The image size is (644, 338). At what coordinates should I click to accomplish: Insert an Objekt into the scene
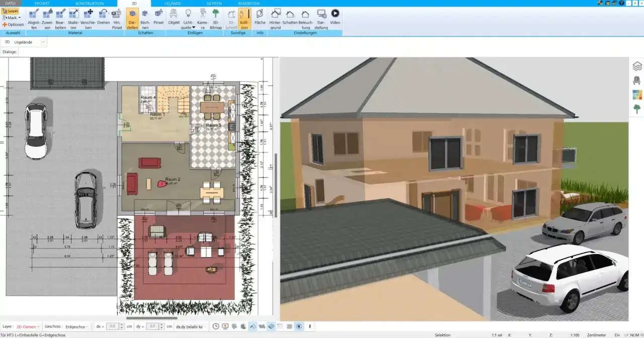pyautogui.click(x=174, y=17)
